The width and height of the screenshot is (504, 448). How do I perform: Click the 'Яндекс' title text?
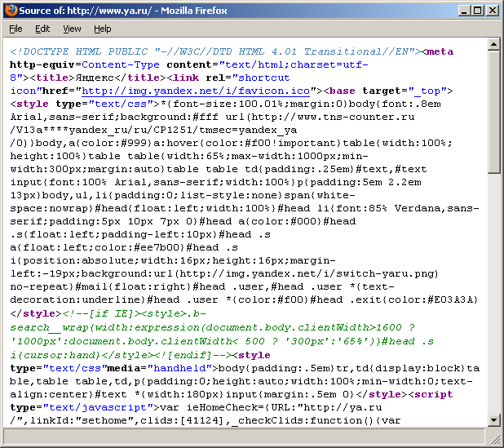click(x=95, y=78)
